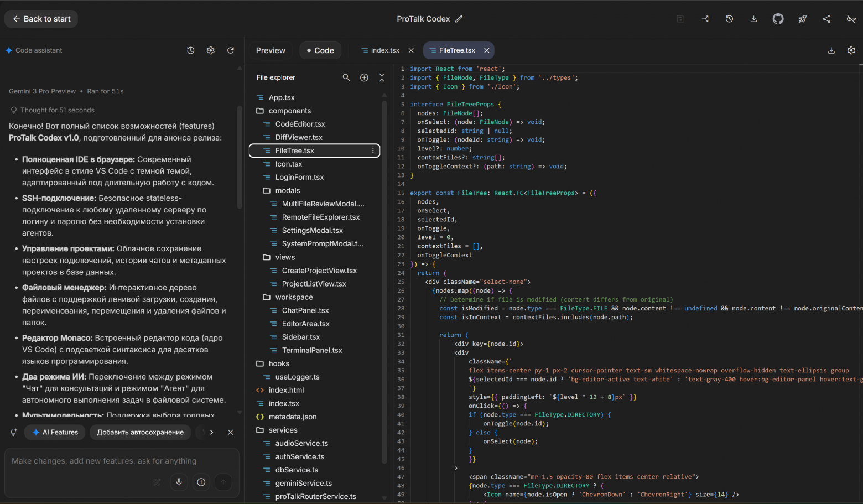Expand the Thought for 51 seconds section
This screenshot has height=504, width=863.
(x=57, y=110)
